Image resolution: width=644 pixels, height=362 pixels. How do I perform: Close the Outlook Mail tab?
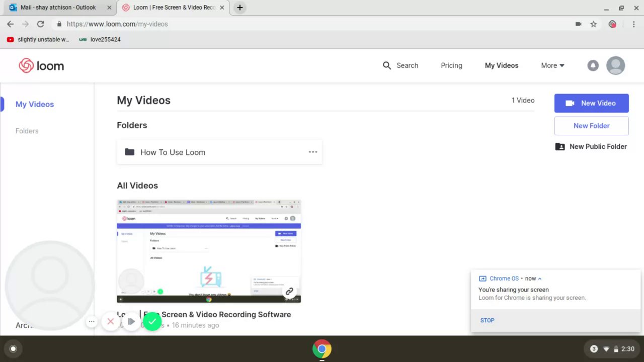[x=110, y=8]
